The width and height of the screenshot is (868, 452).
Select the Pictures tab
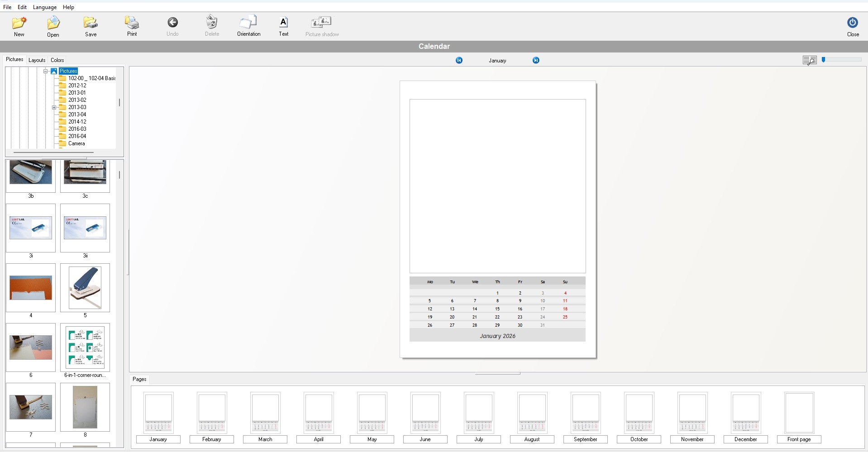click(x=14, y=59)
